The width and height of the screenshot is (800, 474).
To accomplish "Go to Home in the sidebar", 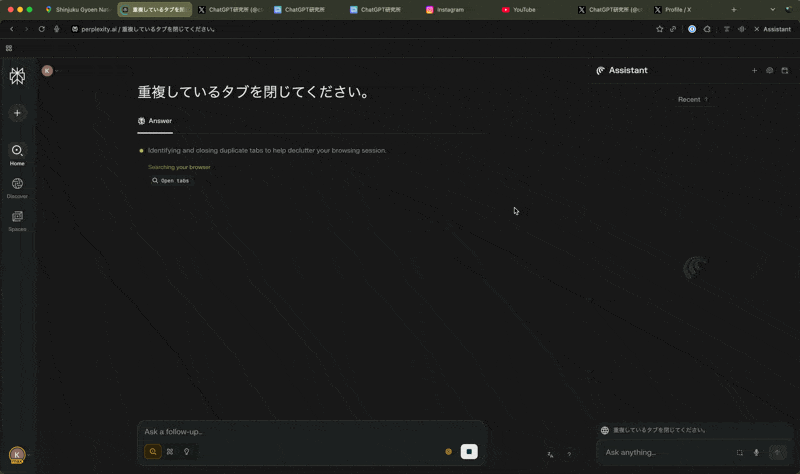I will 17,154.
